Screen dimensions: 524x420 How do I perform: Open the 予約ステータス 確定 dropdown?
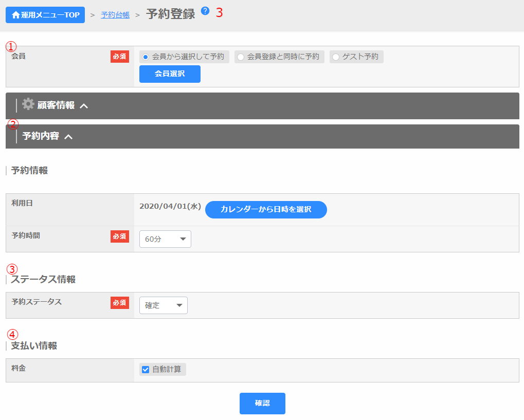pyautogui.click(x=163, y=305)
